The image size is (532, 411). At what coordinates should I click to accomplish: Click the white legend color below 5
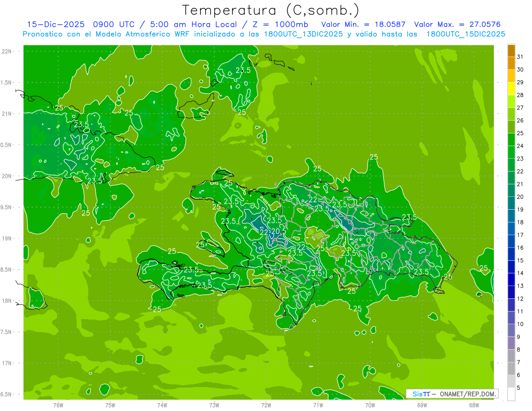tap(511, 394)
